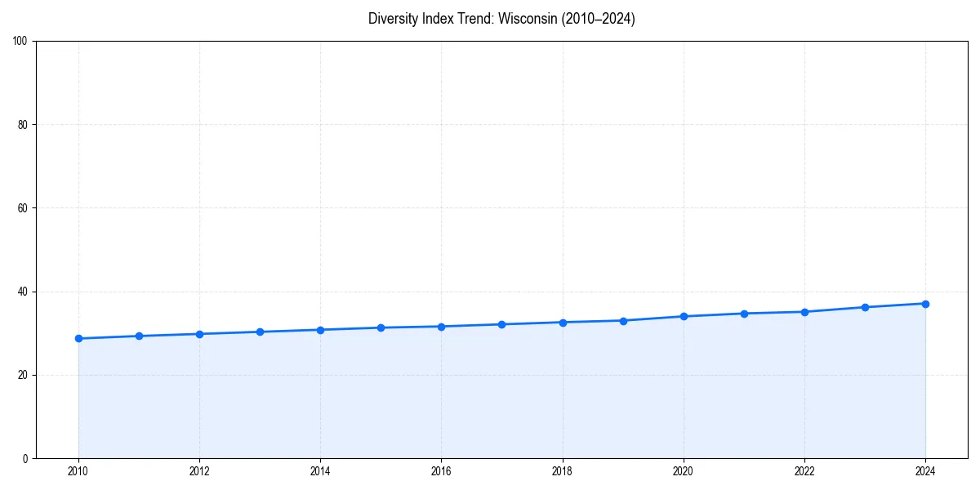980x490 pixels.
Task: Click the x-axis label '2018'
Action: click(x=562, y=471)
